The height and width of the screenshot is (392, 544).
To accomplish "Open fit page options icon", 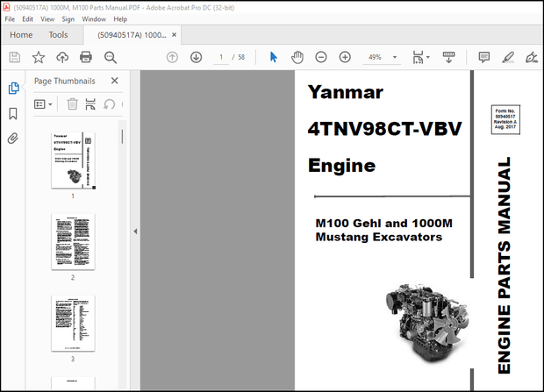I will point(418,57).
